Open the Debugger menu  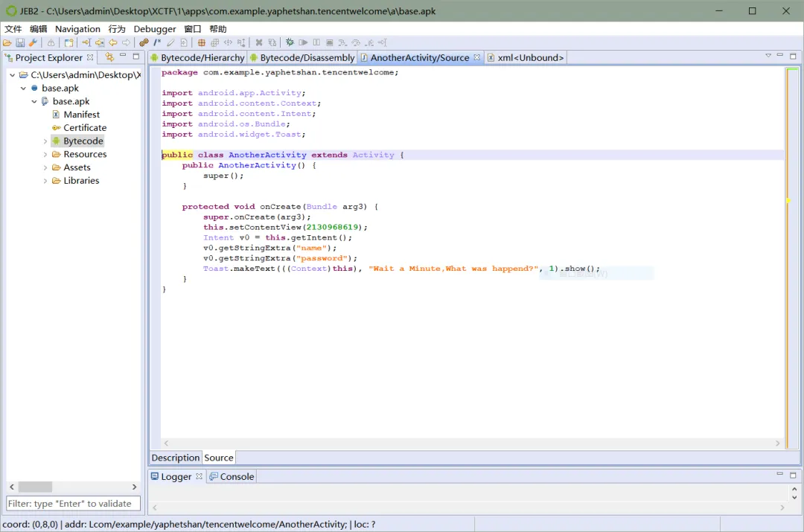point(155,29)
